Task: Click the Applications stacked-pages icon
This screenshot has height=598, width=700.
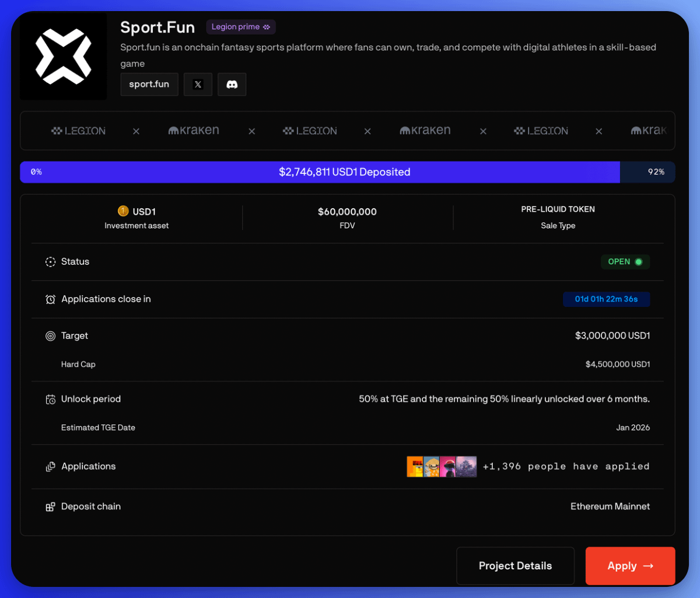Action: (51, 467)
